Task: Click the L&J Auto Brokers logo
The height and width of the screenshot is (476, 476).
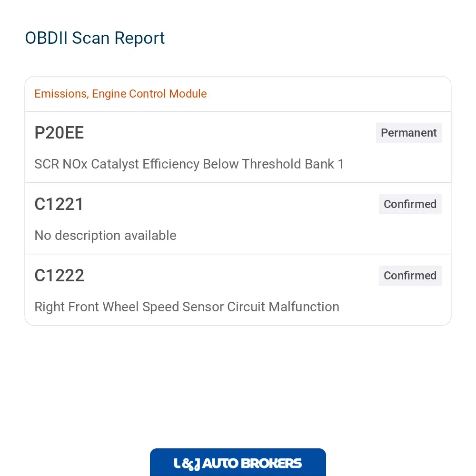Action: coord(238,462)
